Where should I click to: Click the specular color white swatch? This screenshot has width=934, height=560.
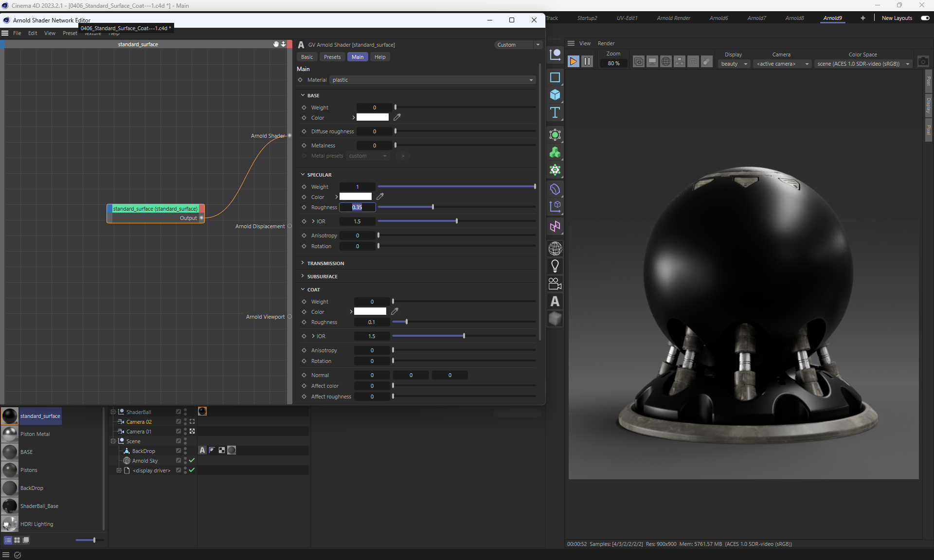point(355,197)
